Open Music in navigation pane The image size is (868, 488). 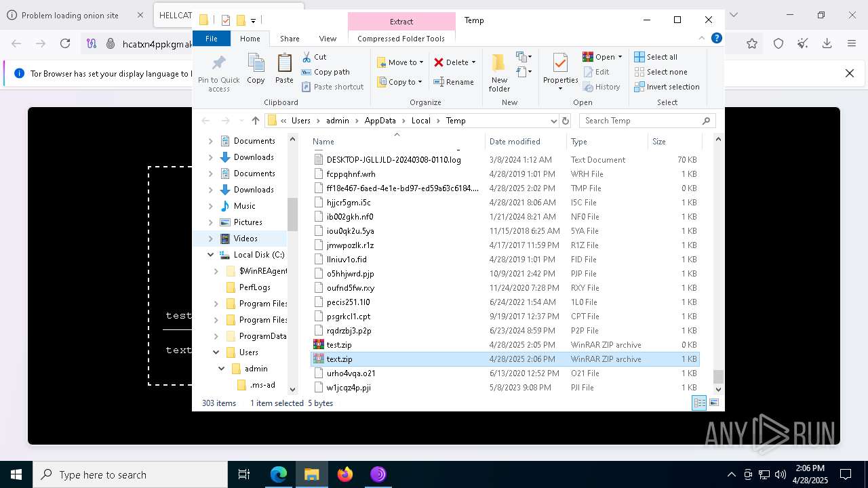coord(244,206)
